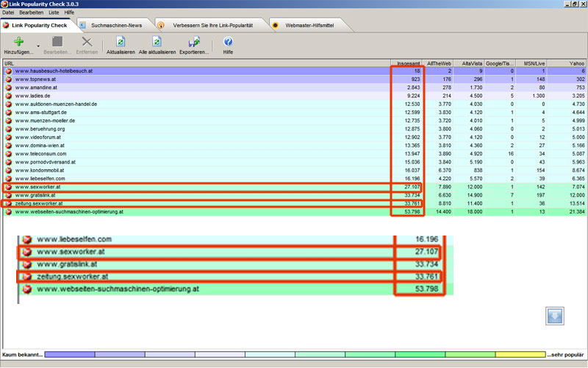The image size is (588, 368).
Task: Select row www.topnews.at
Action: [295, 79]
